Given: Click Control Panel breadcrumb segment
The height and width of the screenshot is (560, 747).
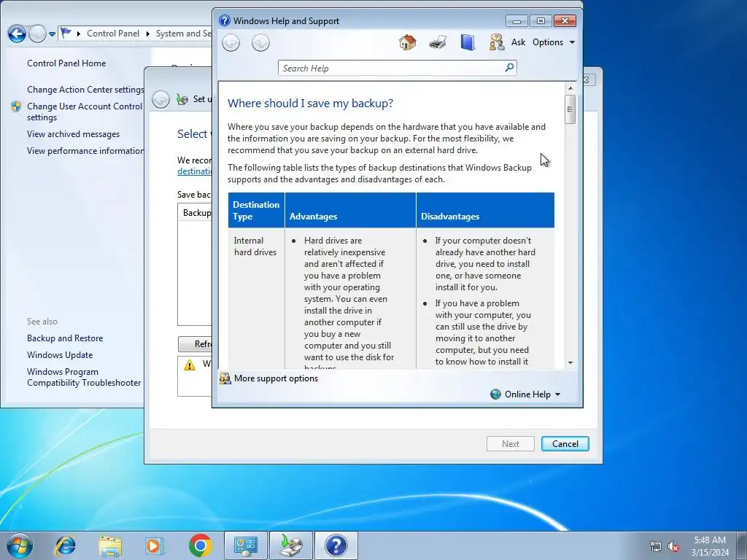Looking at the screenshot, I should 113,34.
